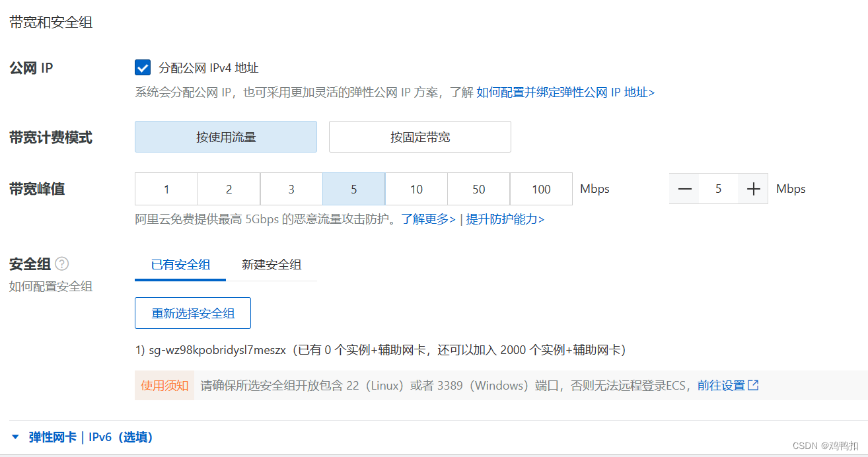Choose the 50 Mbps bandwidth option
868x457 pixels.
point(479,189)
